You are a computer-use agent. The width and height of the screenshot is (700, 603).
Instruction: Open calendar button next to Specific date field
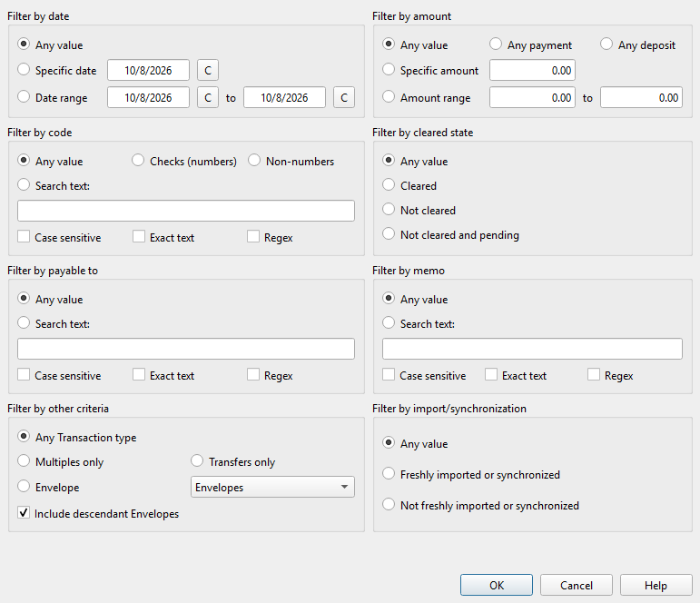[x=208, y=70]
